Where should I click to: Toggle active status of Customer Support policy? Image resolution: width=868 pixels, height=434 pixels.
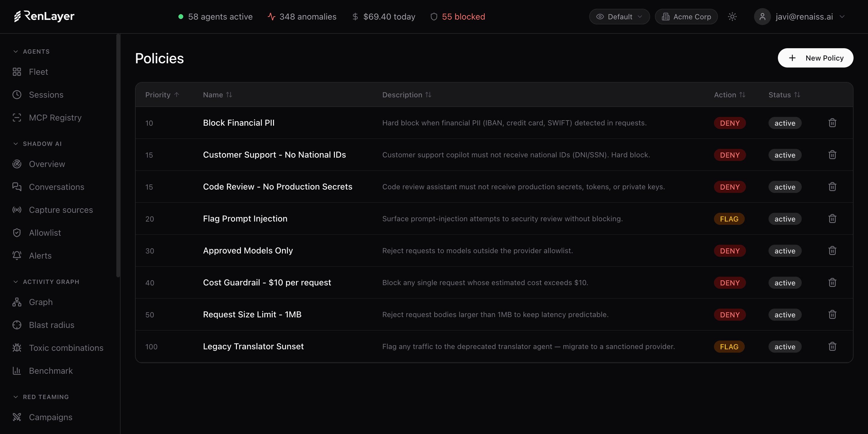click(x=785, y=155)
